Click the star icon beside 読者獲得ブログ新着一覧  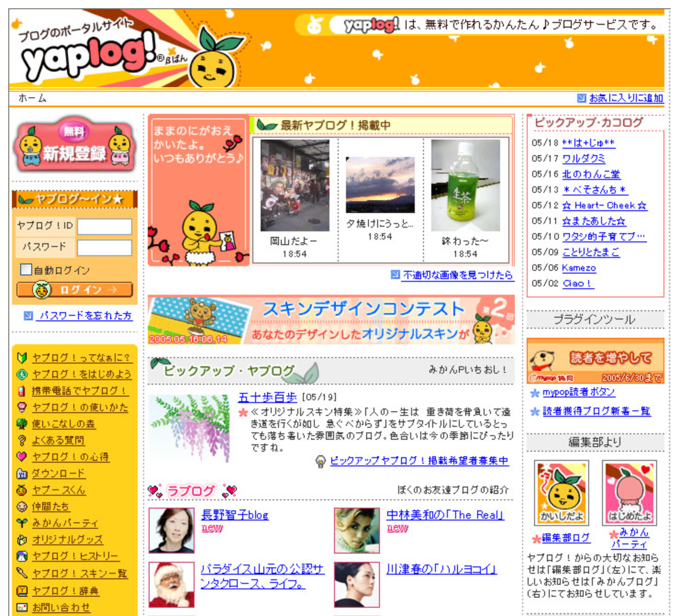pyautogui.click(x=535, y=412)
